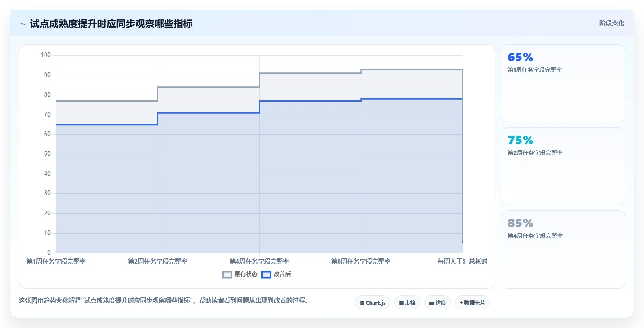The height and width of the screenshot is (328, 644).
Task: Click x-axis label 每周人工汇总耗时
Action: (462, 261)
